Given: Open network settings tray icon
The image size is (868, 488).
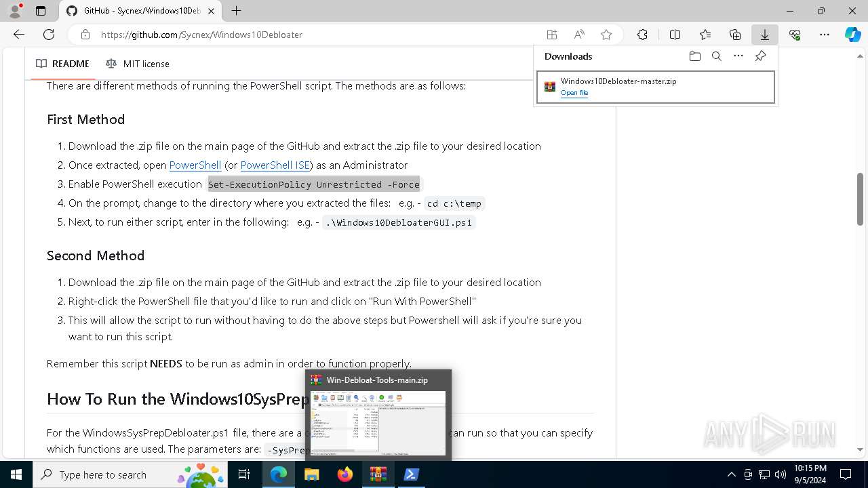Looking at the screenshot, I should coord(764,474).
